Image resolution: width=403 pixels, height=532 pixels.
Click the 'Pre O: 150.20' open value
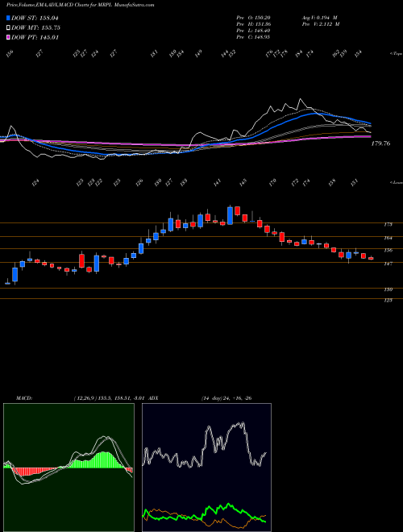coord(253,18)
